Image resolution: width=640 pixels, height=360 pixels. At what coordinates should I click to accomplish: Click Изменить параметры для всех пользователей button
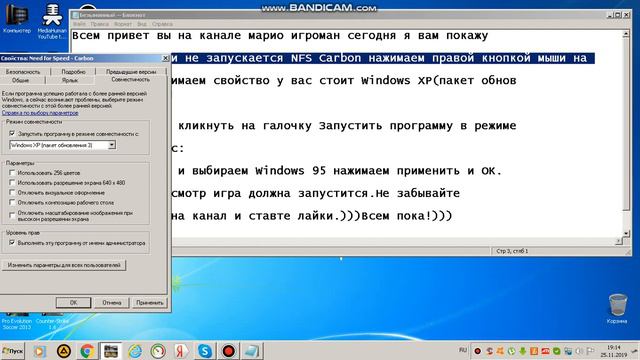pyautogui.click(x=64, y=265)
